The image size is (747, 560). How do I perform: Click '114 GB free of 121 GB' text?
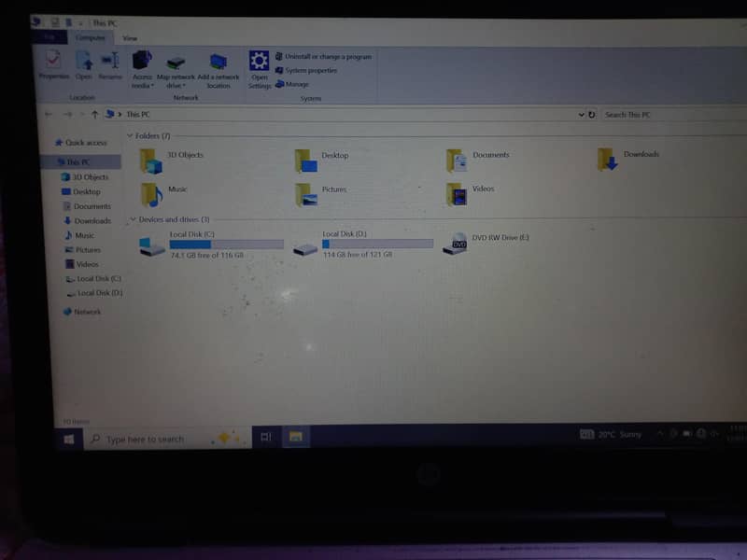[358, 255]
